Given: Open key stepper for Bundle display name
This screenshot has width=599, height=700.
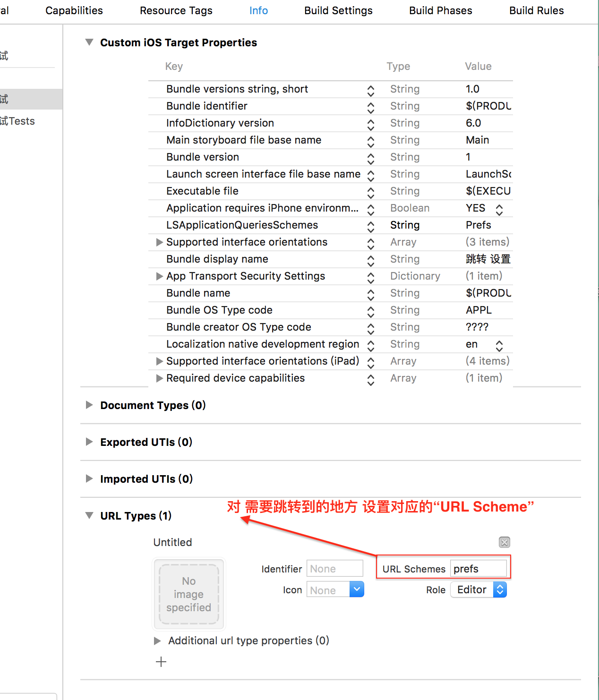Looking at the screenshot, I should click(x=371, y=261).
